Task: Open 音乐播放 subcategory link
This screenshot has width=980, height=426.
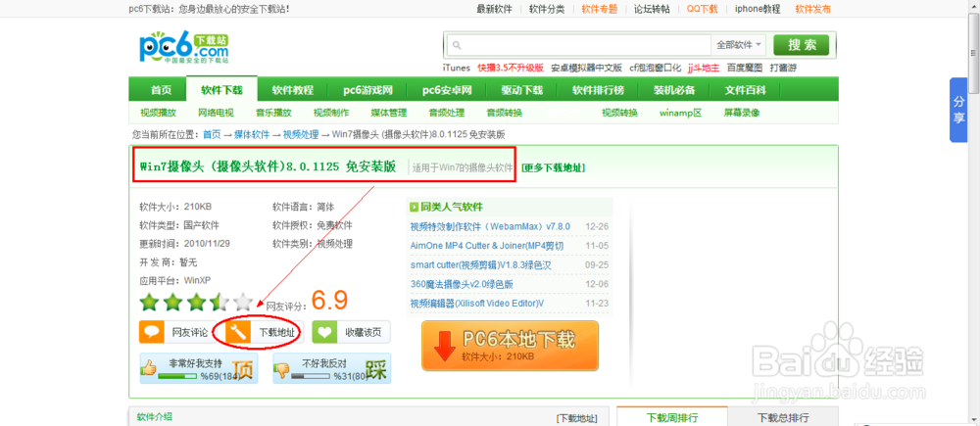Action: pos(273,113)
